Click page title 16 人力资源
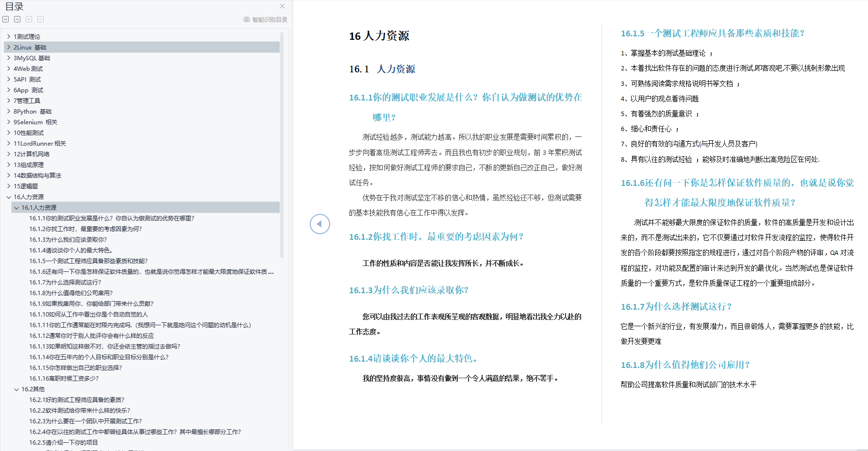Viewport: 868px width, 451px height. [379, 36]
